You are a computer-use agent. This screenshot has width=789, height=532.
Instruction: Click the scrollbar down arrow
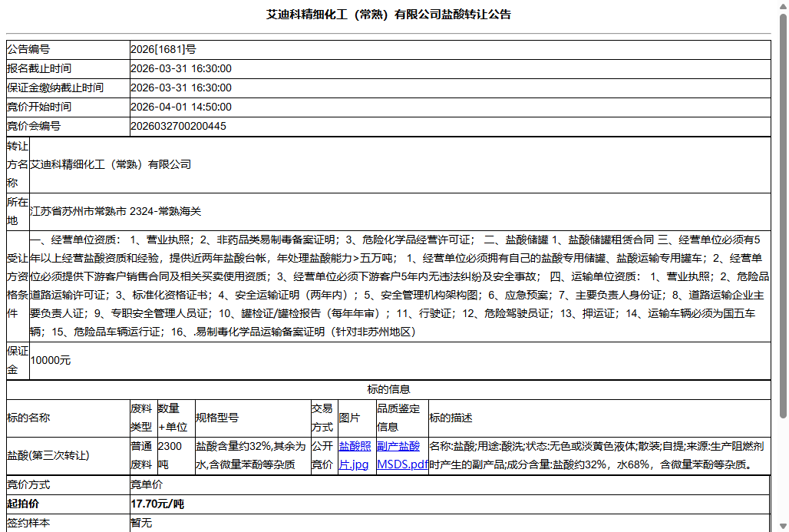point(782,524)
